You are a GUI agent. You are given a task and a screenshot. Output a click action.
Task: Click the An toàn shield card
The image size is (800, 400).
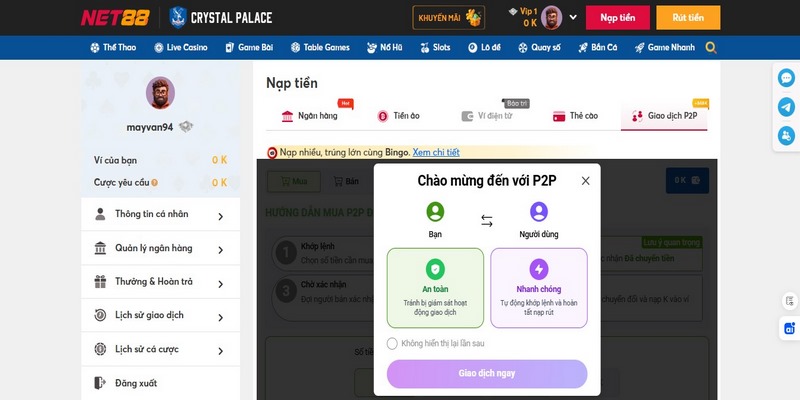435,288
